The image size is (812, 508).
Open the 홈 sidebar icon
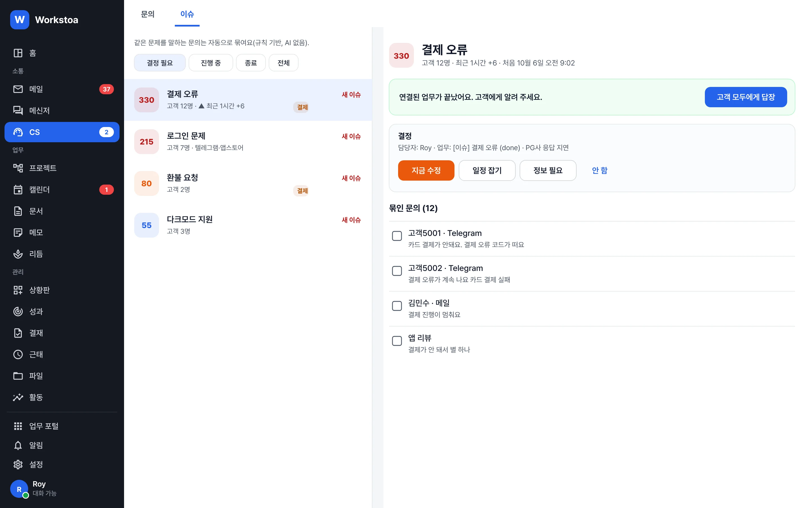18,53
